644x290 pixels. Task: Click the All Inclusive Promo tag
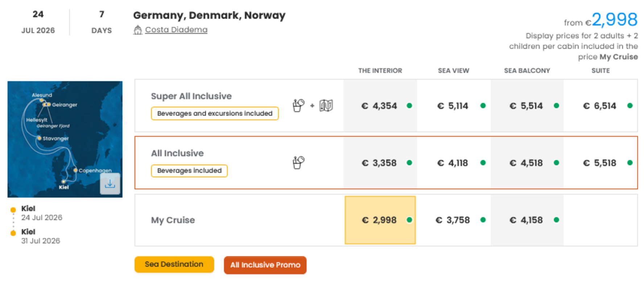click(265, 265)
